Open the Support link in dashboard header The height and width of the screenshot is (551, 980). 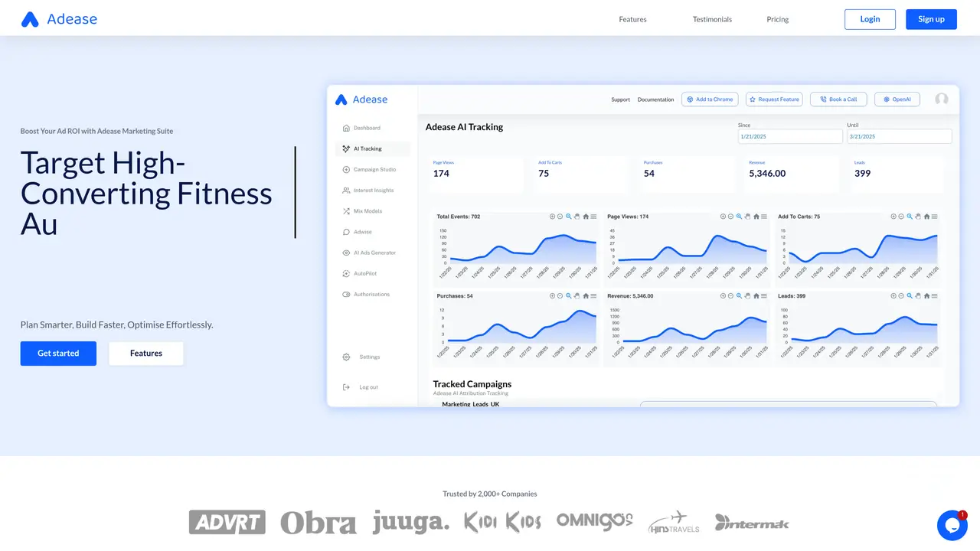621,99
